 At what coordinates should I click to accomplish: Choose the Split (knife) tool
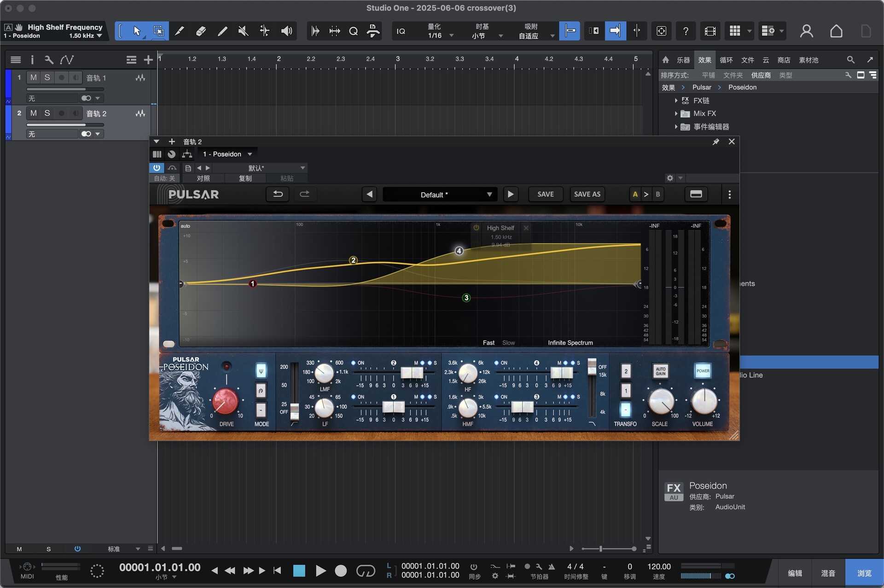(x=180, y=31)
